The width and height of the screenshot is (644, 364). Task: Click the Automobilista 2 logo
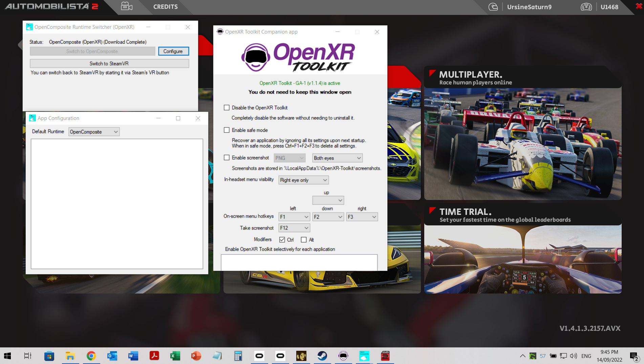(51, 6)
